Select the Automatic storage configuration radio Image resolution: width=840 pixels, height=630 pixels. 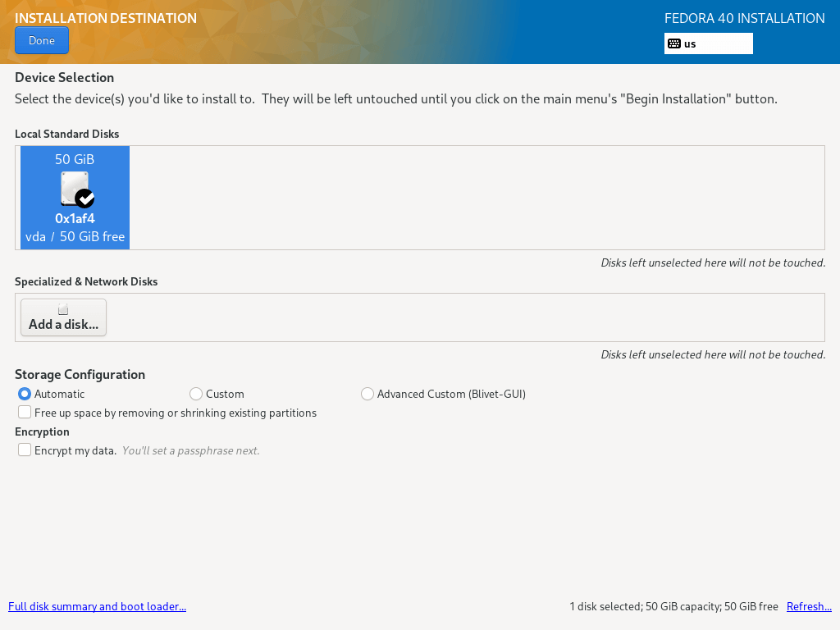[25, 394]
